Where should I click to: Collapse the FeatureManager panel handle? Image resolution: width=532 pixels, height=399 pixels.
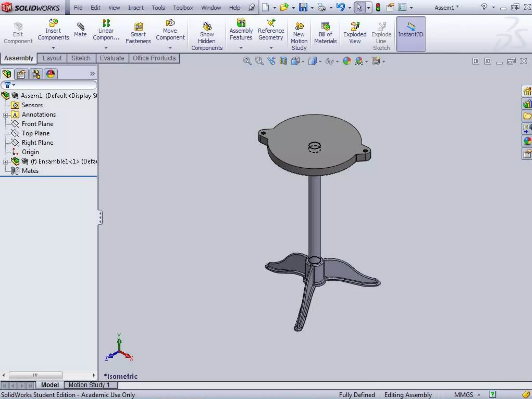(x=100, y=217)
